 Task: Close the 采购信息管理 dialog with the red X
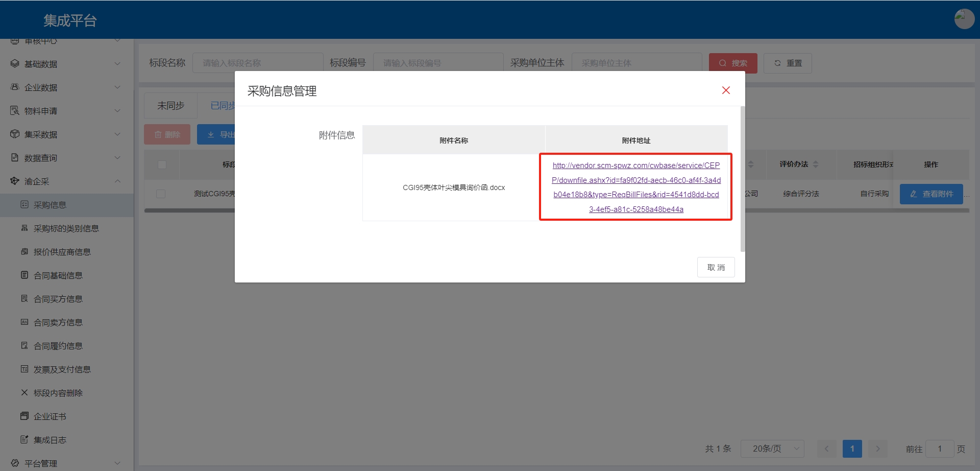click(x=726, y=90)
